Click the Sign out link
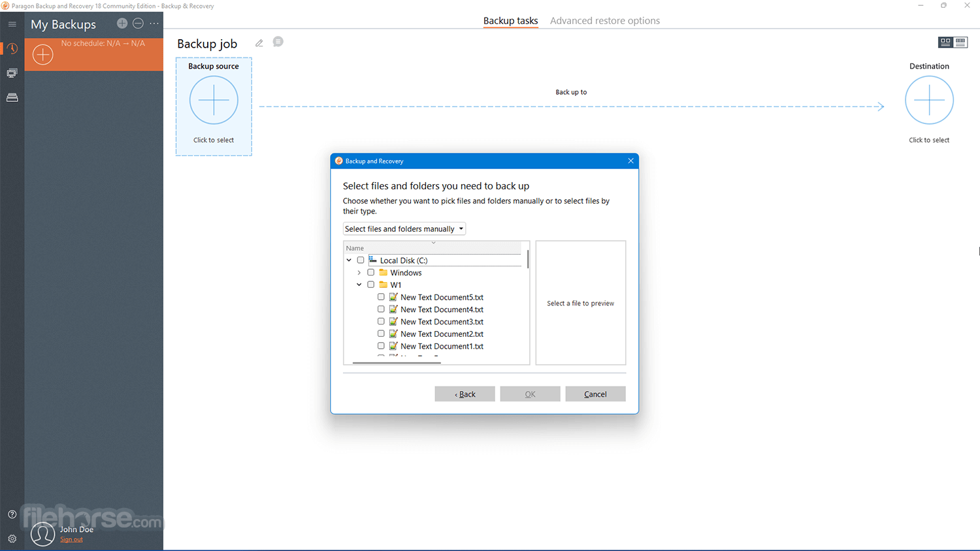This screenshot has height=551, width=980. [x=71, y=539]
